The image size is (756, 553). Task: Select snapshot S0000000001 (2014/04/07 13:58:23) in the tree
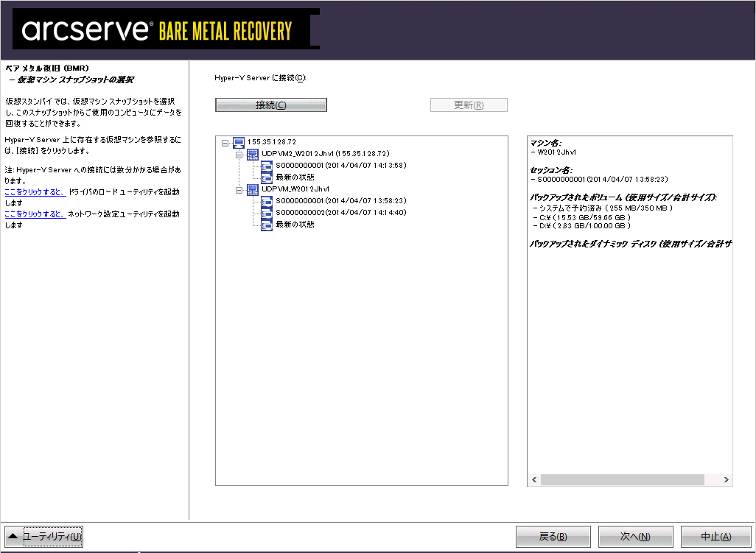(341, 201)
